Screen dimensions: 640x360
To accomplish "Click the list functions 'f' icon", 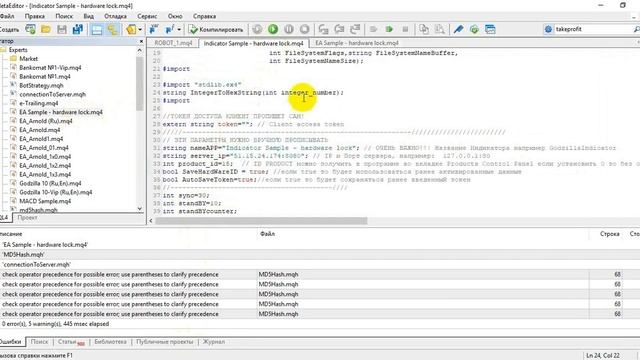I will (x=170, y=29).
